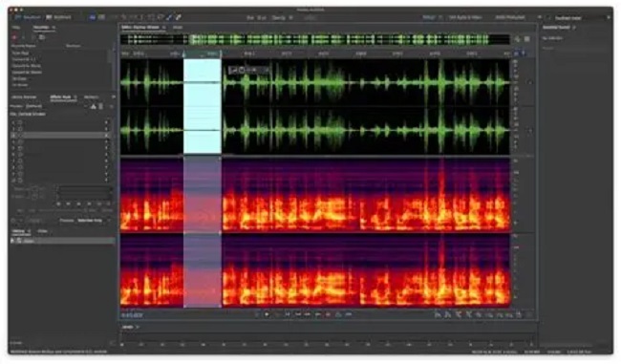Select the Spot Healing Brush tool
Image resolution: width=621 pixels, height=364 pixels.
pyautogui.click(x=179, y=17)
